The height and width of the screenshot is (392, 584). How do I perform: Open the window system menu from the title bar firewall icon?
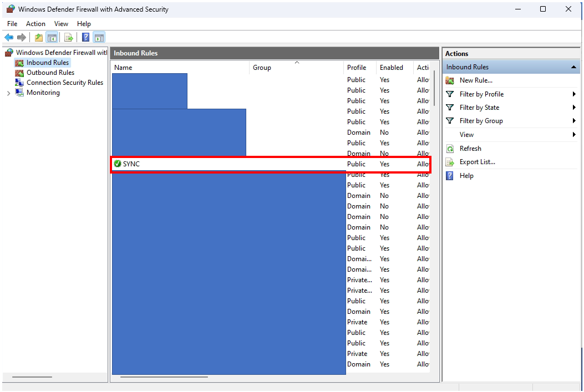tap(11, 9)
